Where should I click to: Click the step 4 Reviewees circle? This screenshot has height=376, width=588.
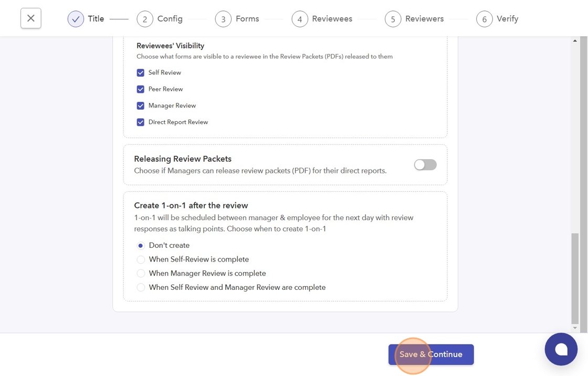pyautogui.click(x=300, y=19)
